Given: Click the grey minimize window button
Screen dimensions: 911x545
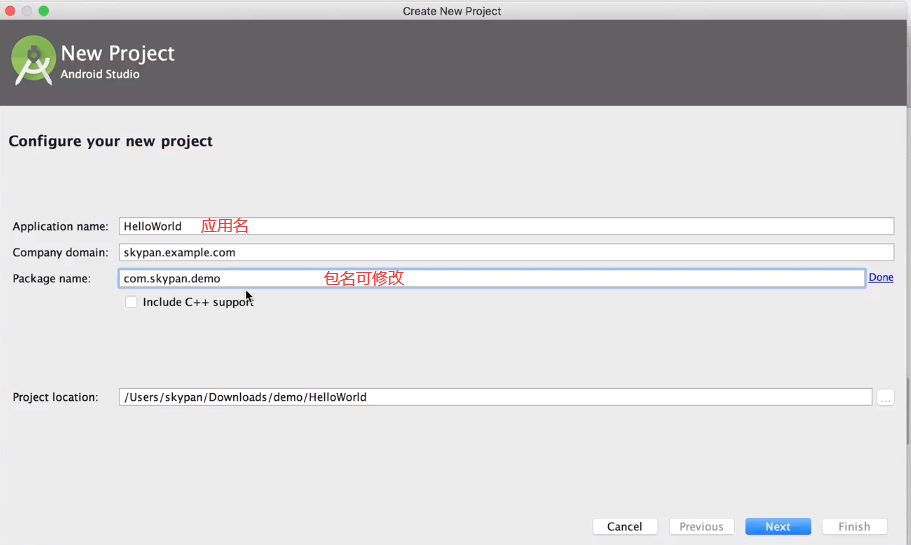Looking at the screenshot, I should coord(27,11).
